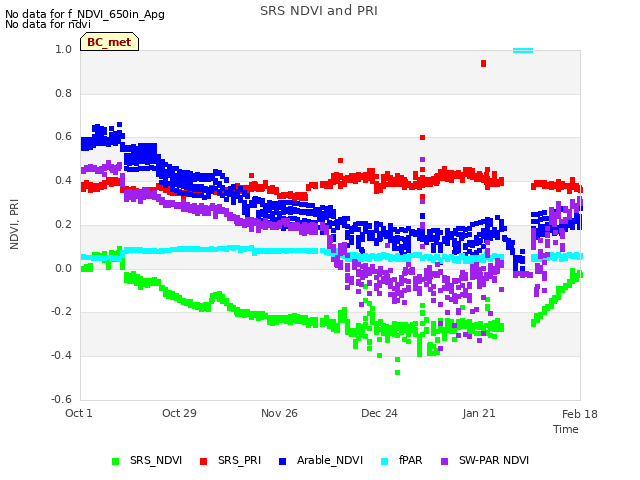The height and width of the screenshot is (480, 640).
Task: Click the green SRS_NDVI legend swatch
Action: point(116,461)
